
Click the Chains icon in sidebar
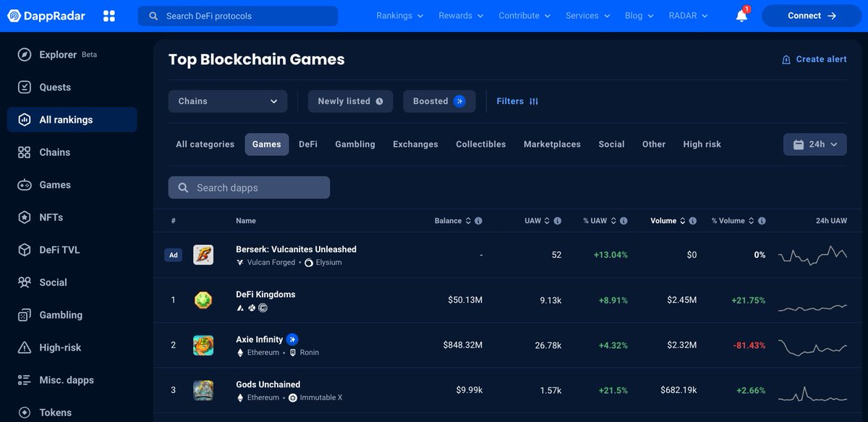tap(25, 152)
